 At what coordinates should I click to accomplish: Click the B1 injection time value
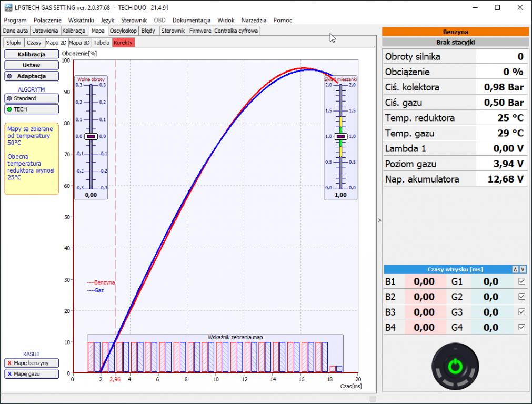click(x=426, y=281)
